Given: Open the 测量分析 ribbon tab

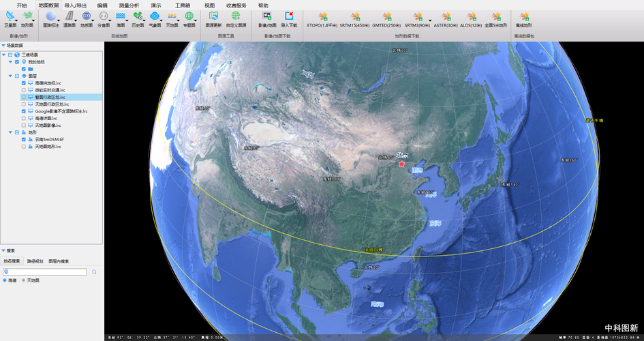Looking at the screenshot, I should (129, 5).
